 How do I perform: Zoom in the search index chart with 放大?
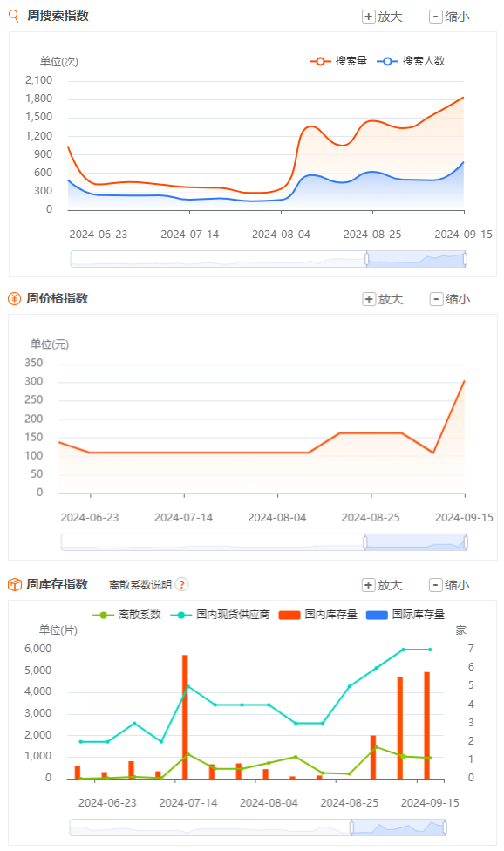(x=383, y=17)
